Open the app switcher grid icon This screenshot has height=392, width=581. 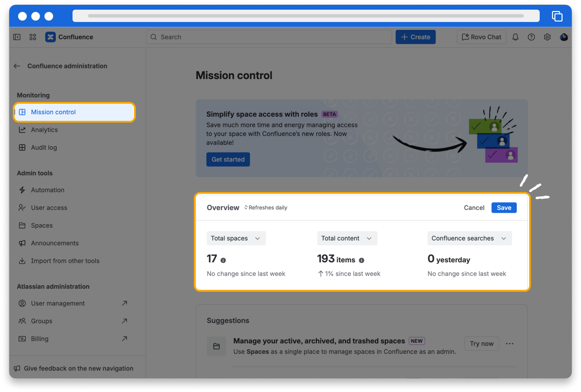point(33,37)
